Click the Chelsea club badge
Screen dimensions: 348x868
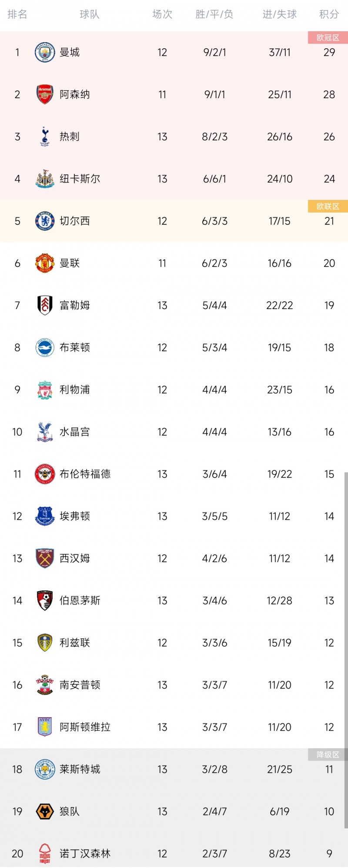coord(45,221)
